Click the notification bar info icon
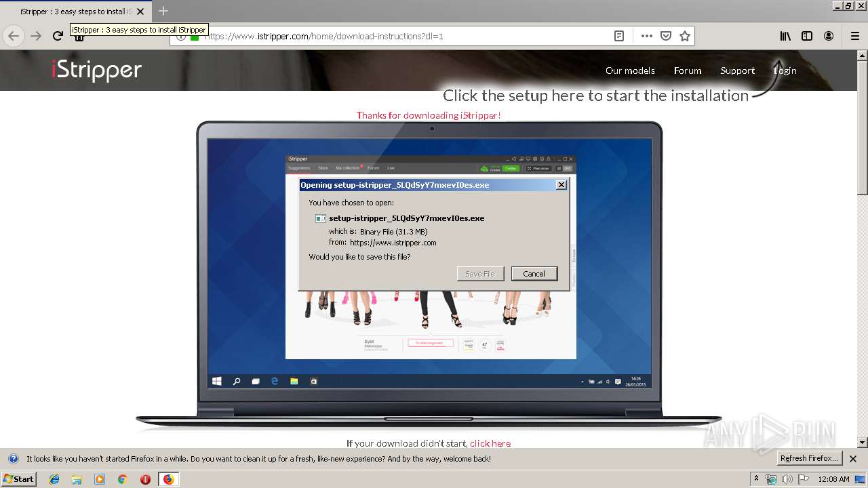The image size is (868, 488). click(13, 459)
